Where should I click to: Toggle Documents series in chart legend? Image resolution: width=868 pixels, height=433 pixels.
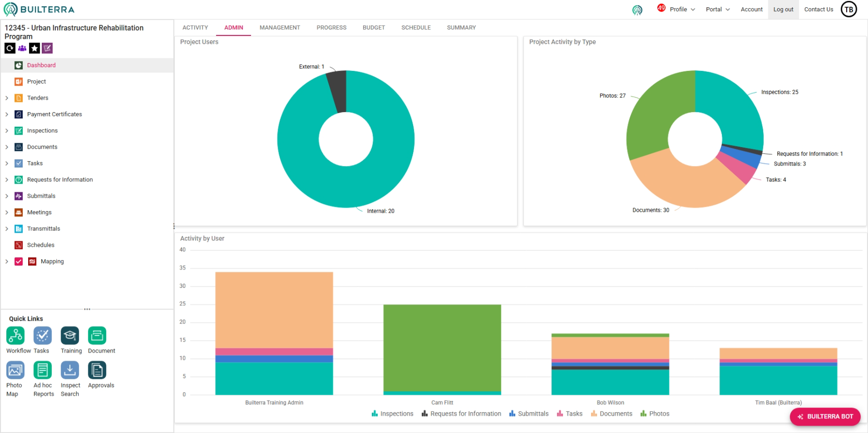pyautogui.click(x=611, y=414)
